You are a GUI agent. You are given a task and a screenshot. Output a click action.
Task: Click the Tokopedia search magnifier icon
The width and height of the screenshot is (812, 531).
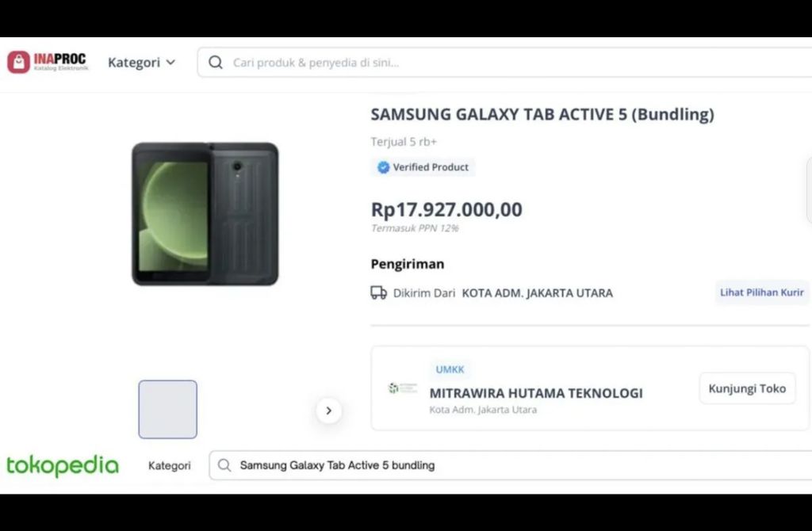click(224, 466)
